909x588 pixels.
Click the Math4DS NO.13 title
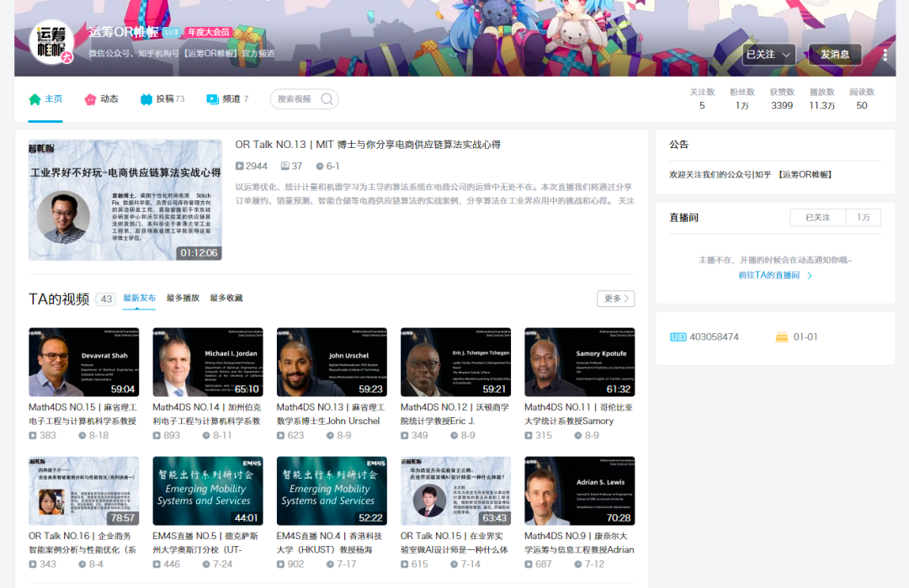(331, 414)
